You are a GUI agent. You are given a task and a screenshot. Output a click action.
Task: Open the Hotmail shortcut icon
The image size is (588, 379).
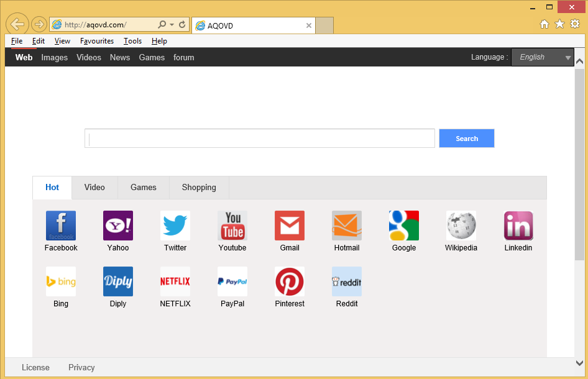pyautogui.click(x=347, y=226)
